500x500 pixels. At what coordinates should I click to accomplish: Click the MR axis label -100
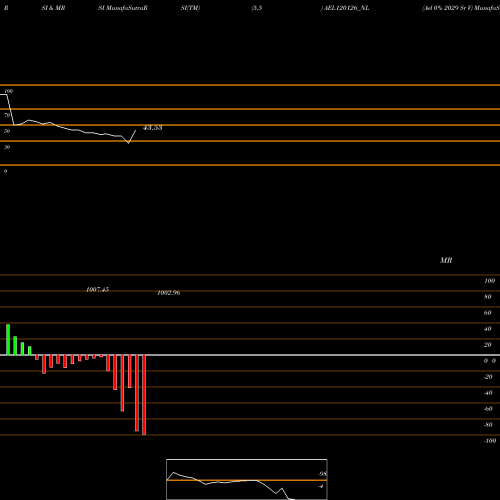490,441
